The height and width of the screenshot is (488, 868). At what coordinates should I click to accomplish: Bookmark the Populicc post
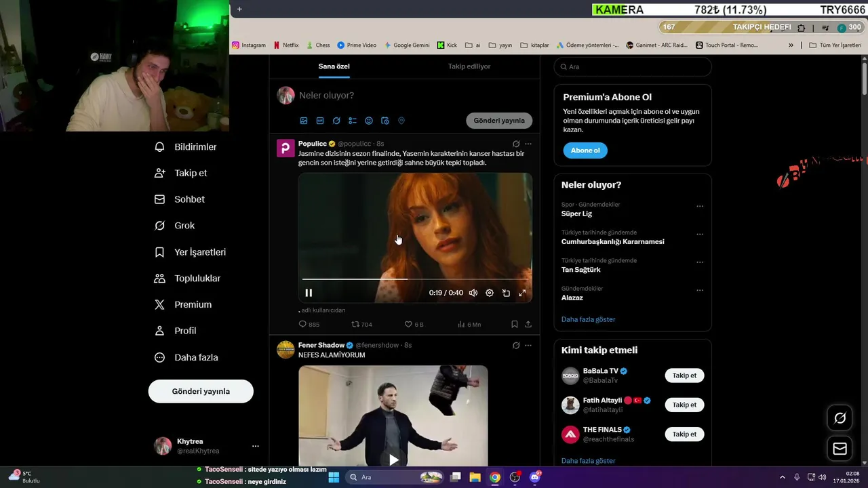[x=515, y=325]
